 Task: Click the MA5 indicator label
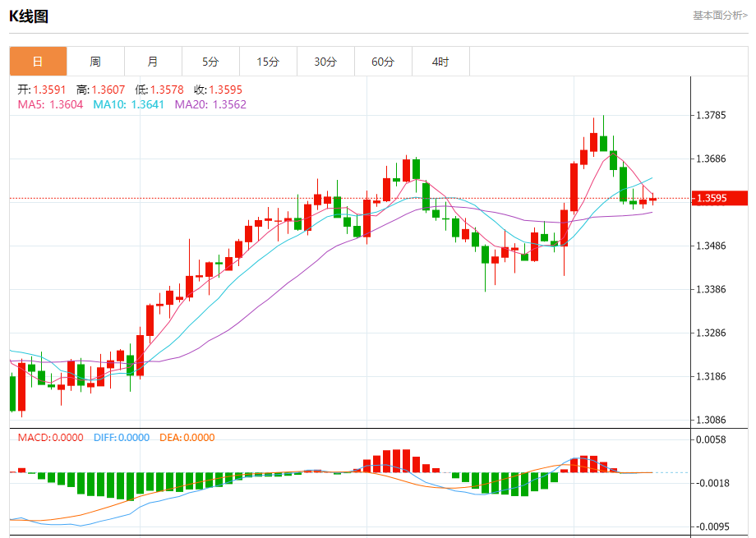click(x=50, y=104)
